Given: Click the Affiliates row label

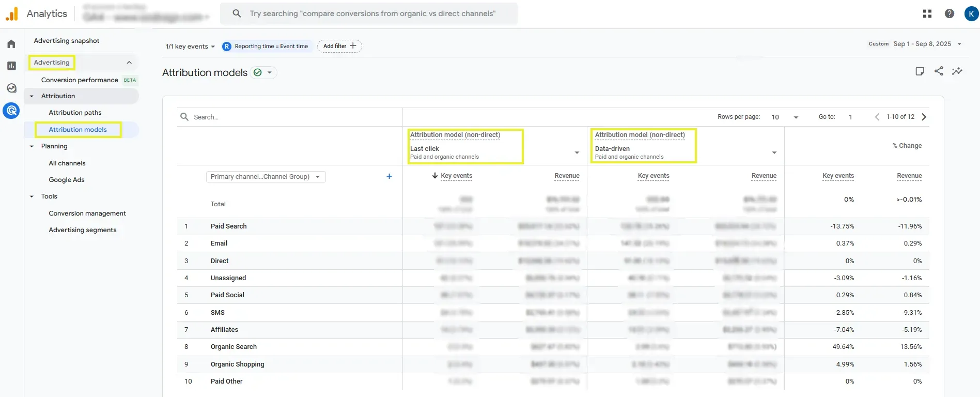Looking at the screenshot, I should [224, 330].
